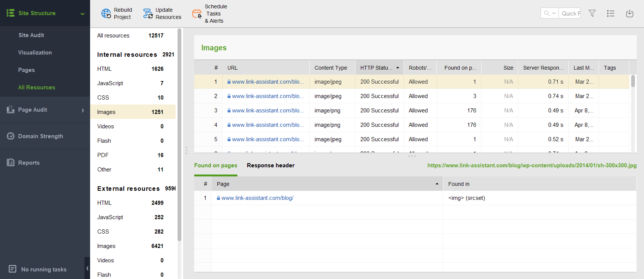This screenshot has height=279, width=644.
Task: Select internal HTML 1626 row
Action: click(x=133, y=69)
